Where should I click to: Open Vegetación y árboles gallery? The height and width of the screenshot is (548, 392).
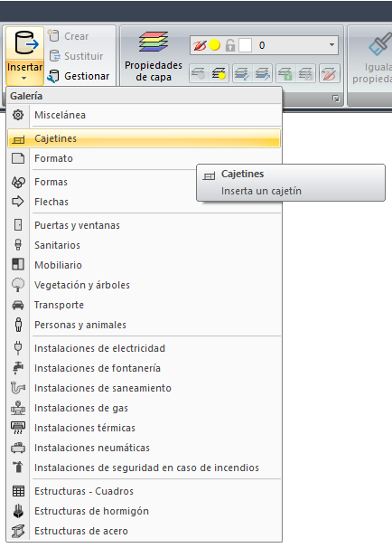click(x=144, y=285)
